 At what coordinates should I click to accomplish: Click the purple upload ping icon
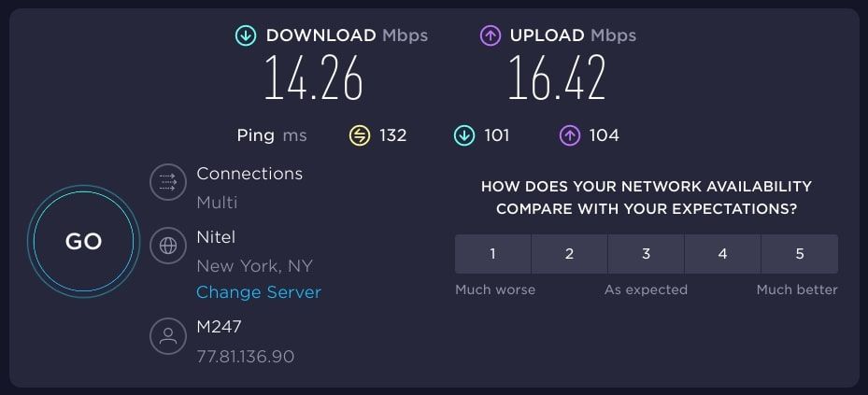(570, 135)
